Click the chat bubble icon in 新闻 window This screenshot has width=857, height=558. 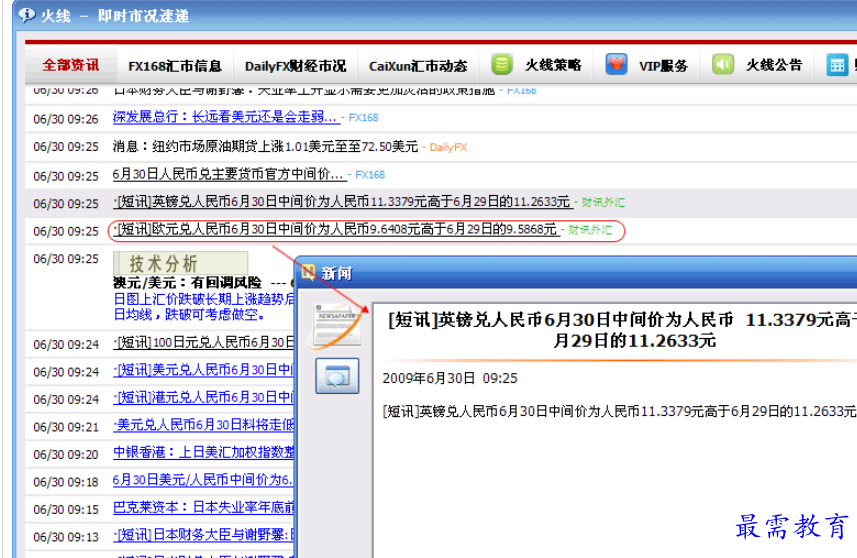[x=337, y=376]
